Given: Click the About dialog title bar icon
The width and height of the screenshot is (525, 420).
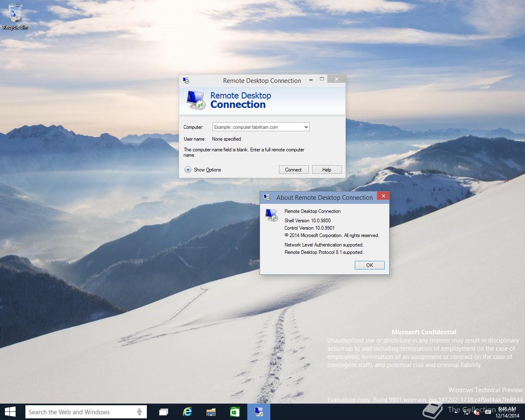Looking at the screenshot, I should coord(267,197).
